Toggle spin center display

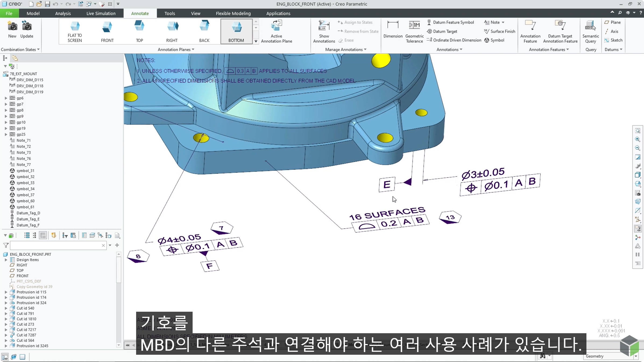tap(638, 237)
